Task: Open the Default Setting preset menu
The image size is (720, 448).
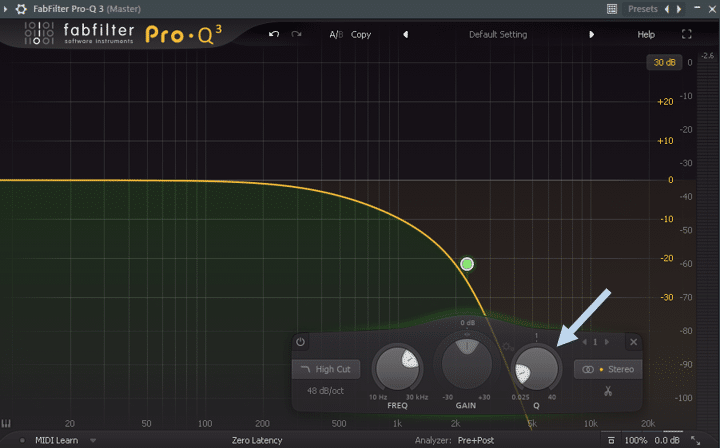Action: pyautogui.click(x=498, y=34)
